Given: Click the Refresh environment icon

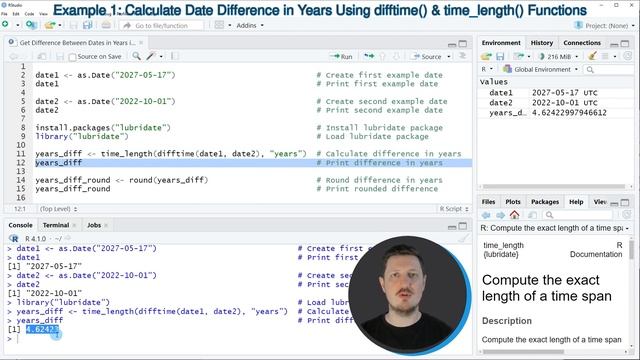Looking at the screenshot, I should 628,56.
